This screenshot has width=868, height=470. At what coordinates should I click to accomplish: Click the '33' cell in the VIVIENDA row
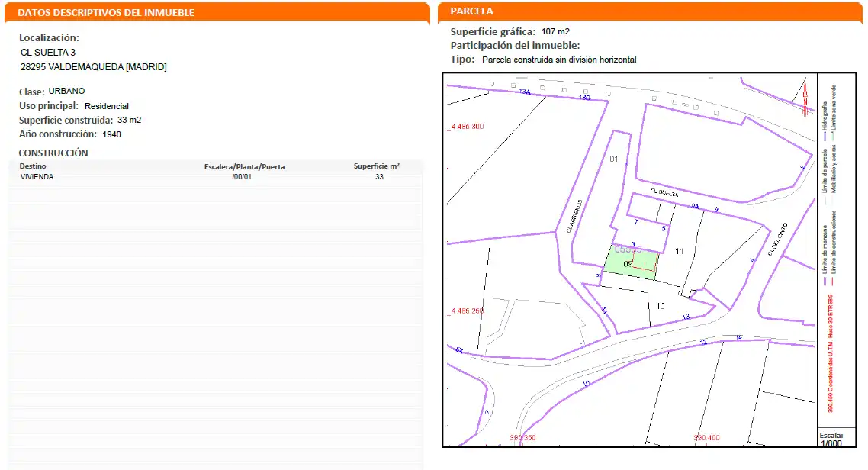[x=379, y=177]
